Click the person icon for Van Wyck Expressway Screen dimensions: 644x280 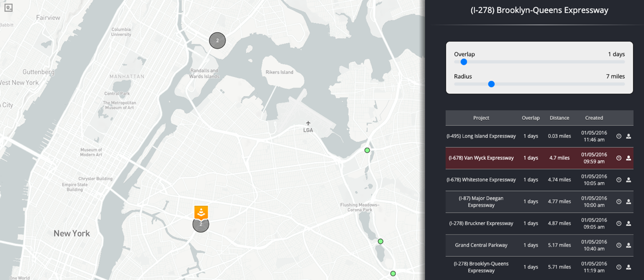(x=628, y=158)
